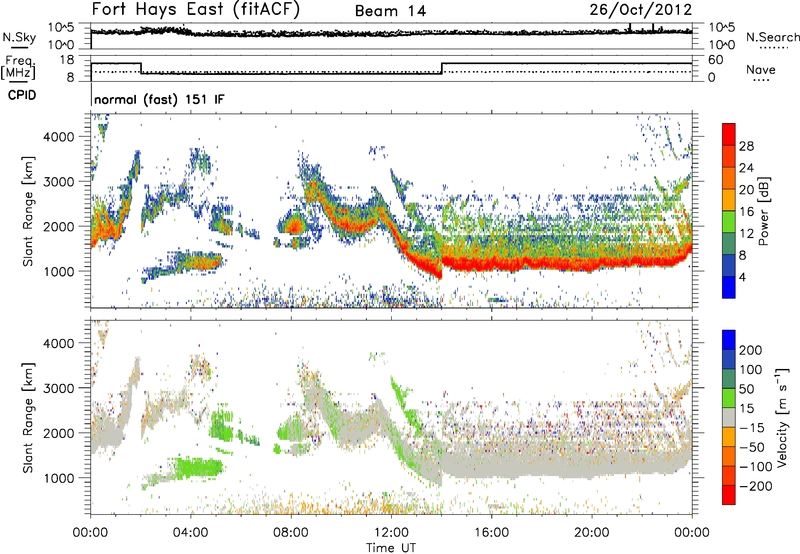Select 'Slant Range [km]' label of power panel
Image resolution: width=800 pixels, height=554 pixels.
pyautogui.click(x=28, y=211)
